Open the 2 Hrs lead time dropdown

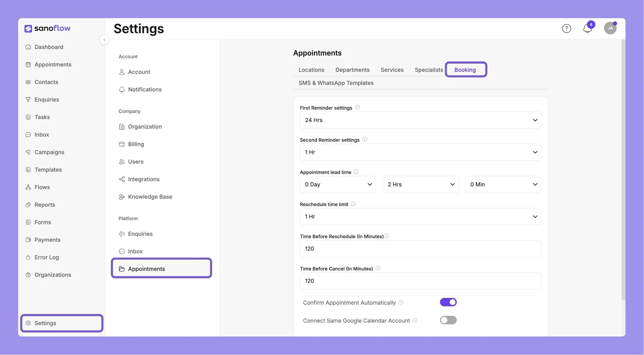click(x=420, y=185)
